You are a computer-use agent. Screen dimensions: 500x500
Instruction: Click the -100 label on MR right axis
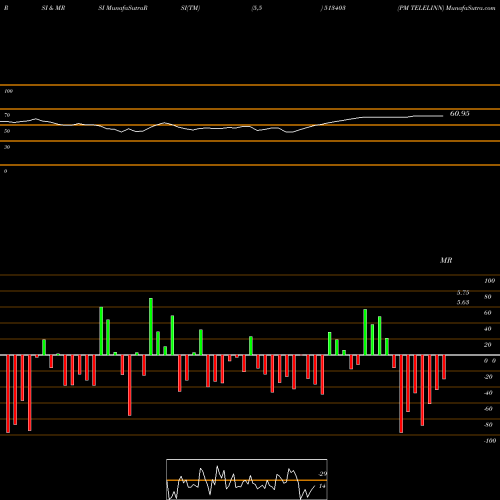[x=490, y=441]
